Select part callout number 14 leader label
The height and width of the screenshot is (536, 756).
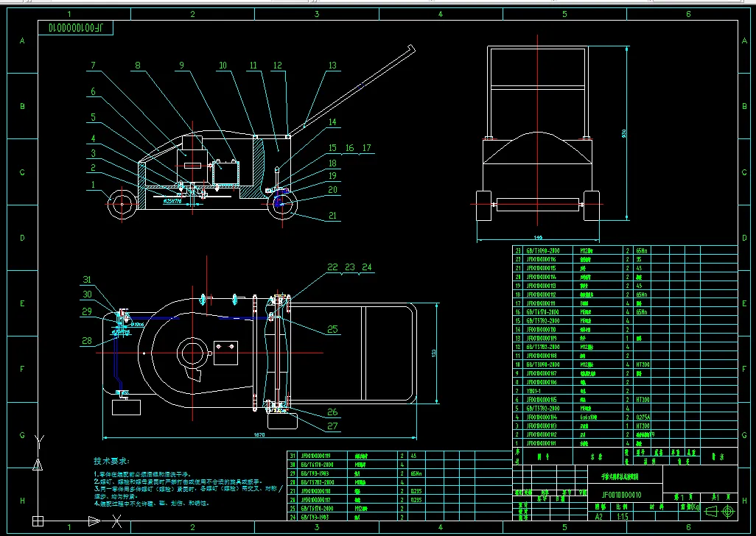[x=332, y=122]
